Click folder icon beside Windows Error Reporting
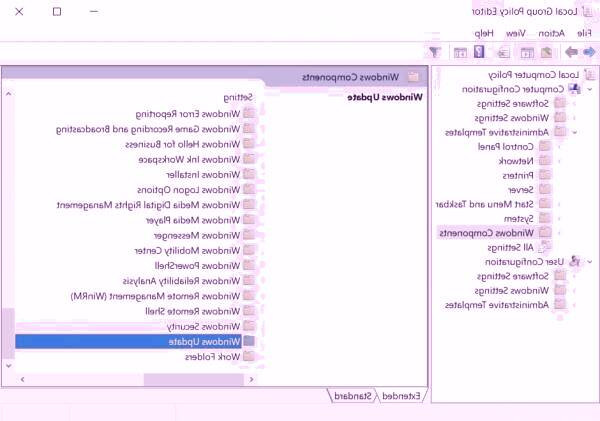600x421 pixels. (249, 114)
